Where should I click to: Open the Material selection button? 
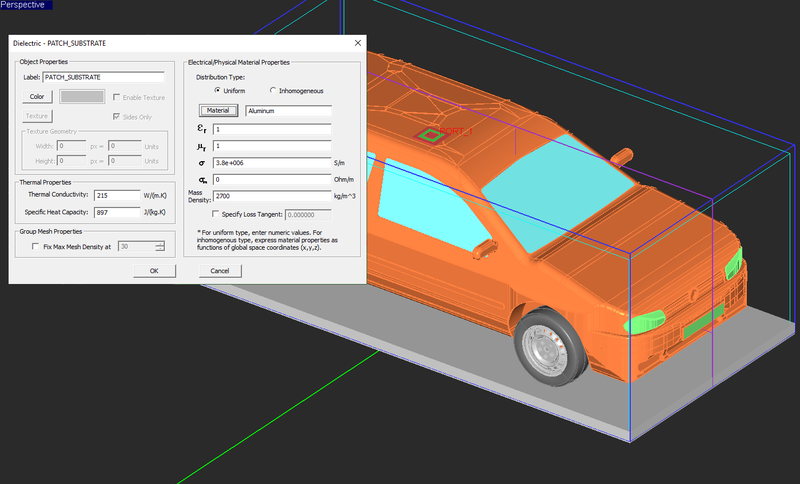pos(218,110)
